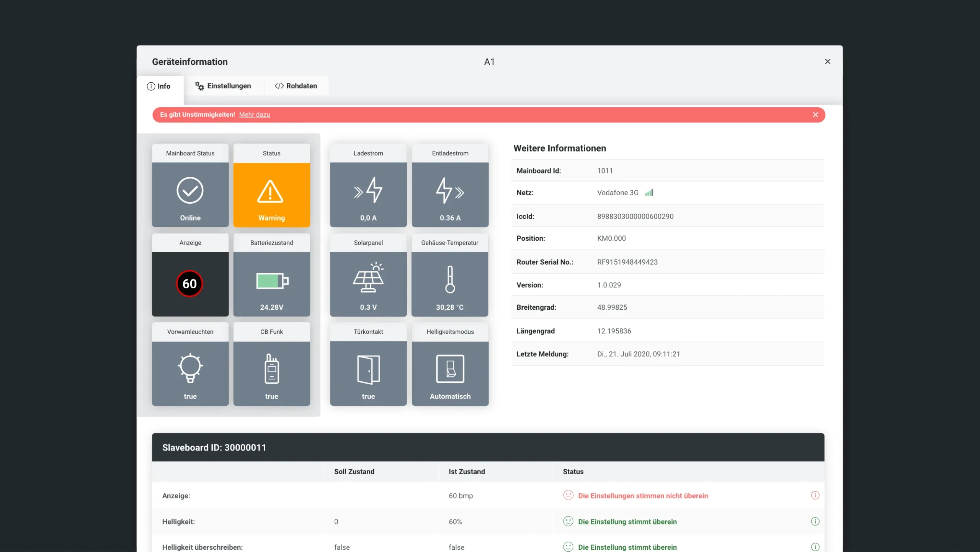Toggle the CB Funk true state
Image resolution: width=980 pixels, height=552 pixels.
(x=271, y=396)
